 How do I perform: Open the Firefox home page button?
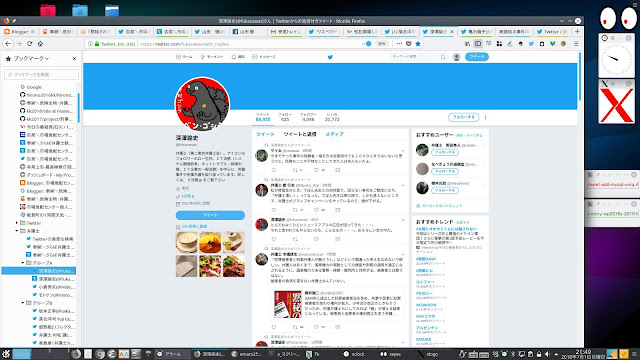click(x=40, y=44)
